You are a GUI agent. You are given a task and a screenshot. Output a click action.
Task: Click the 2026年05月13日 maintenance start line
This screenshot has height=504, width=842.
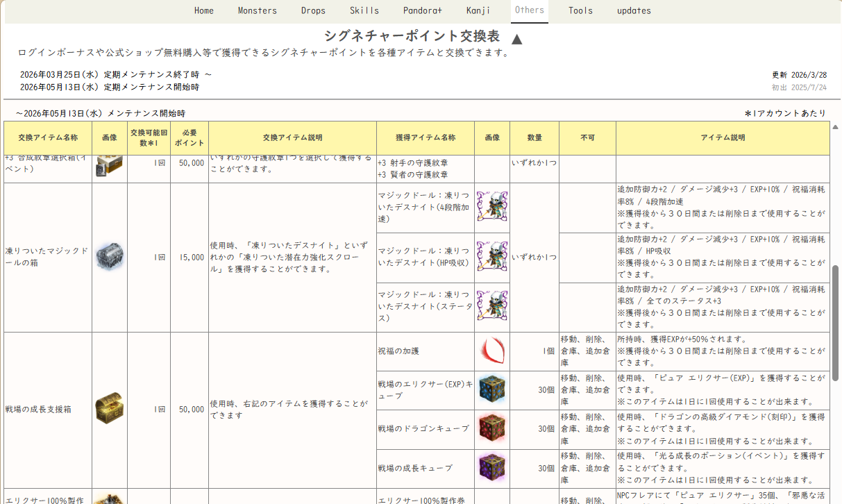[x=110, y=87]
